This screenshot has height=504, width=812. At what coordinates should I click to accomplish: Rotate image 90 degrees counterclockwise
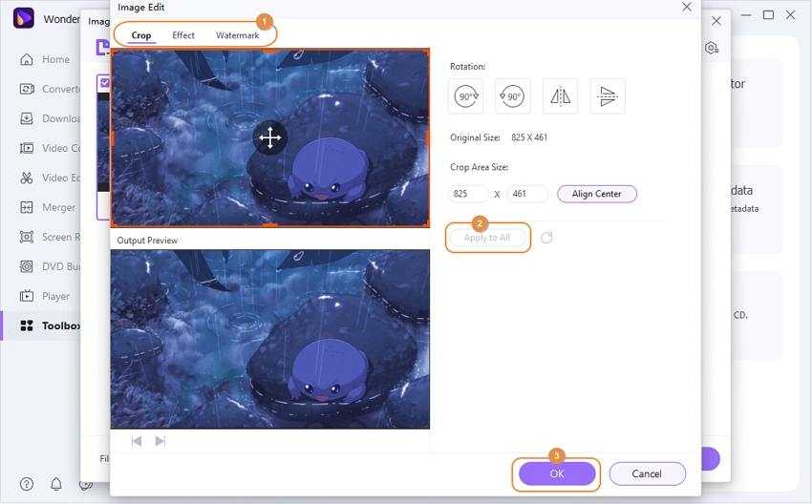coord(513,96)
